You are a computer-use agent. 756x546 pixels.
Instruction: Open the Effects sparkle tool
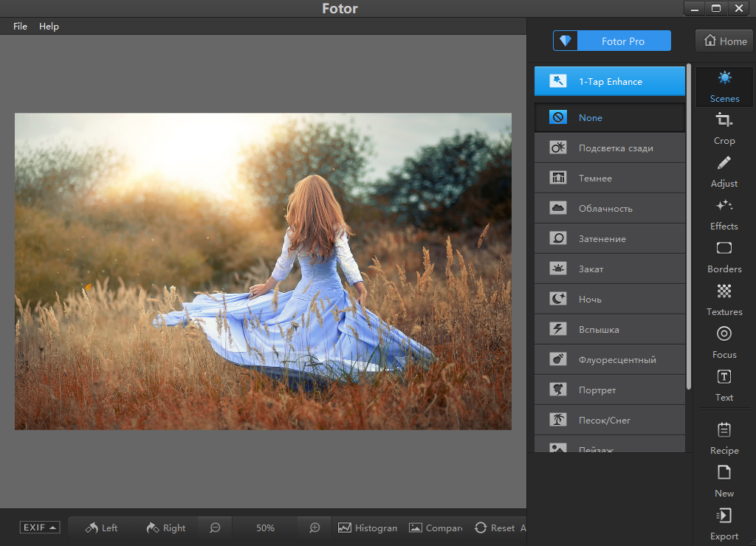724,215
